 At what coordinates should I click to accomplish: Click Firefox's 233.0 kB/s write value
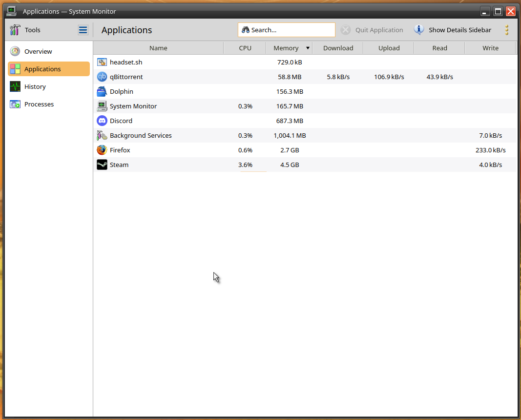pos(490,150)
